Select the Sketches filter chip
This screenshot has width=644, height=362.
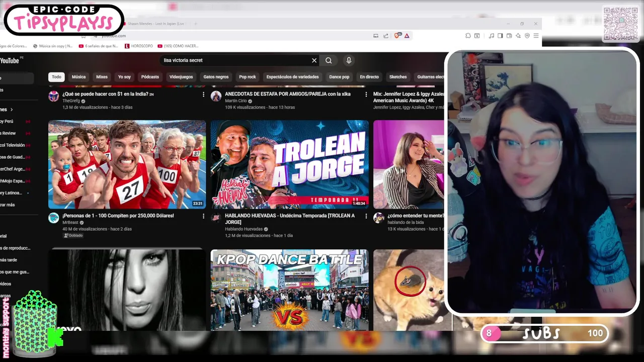(398, 77)
